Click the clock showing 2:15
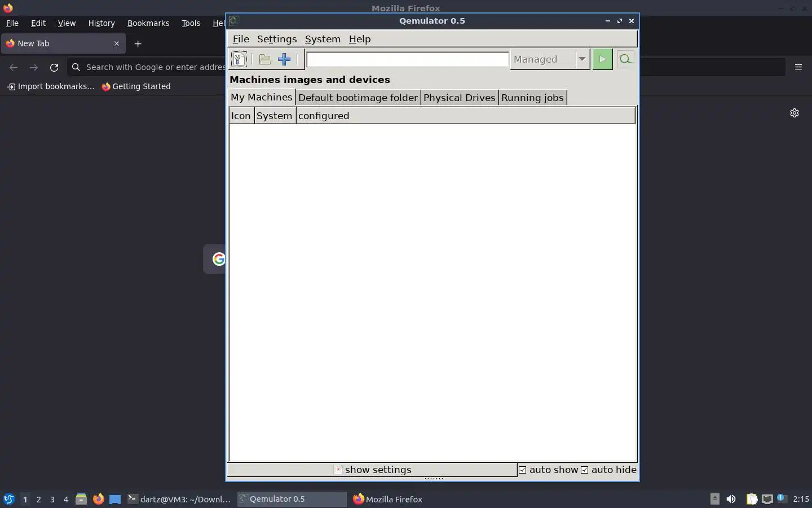Viewport: 812px width, 508px height. (801, 499)
